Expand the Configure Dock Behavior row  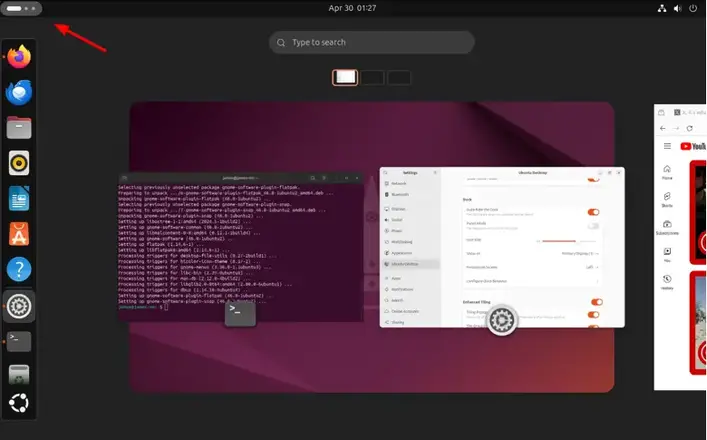pos(533,281)
